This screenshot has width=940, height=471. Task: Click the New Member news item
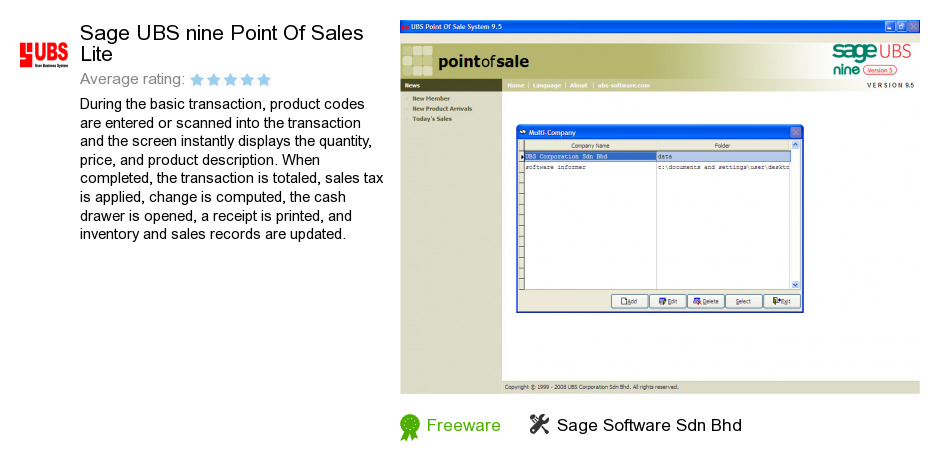click(x=431, y=98)
